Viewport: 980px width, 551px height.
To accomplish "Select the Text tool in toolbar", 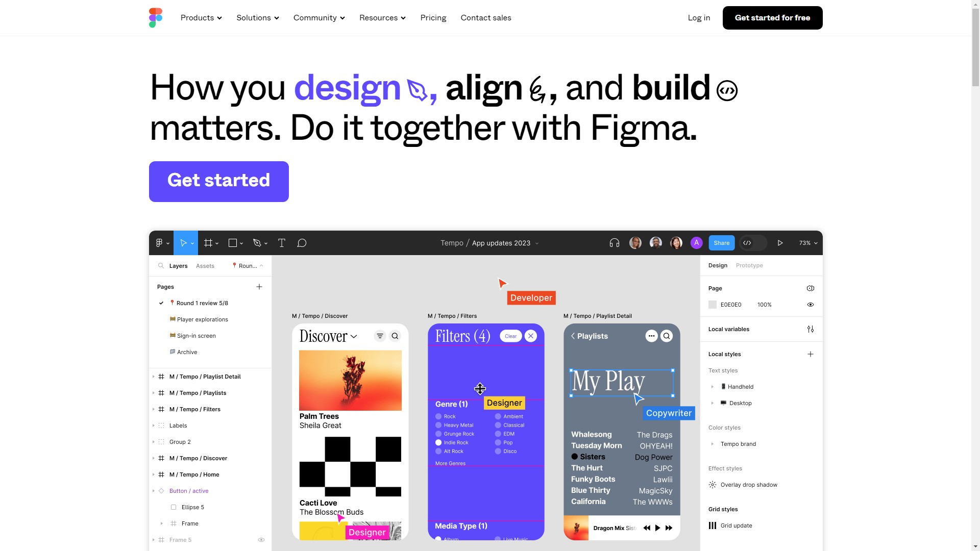I will click(281, 243).
